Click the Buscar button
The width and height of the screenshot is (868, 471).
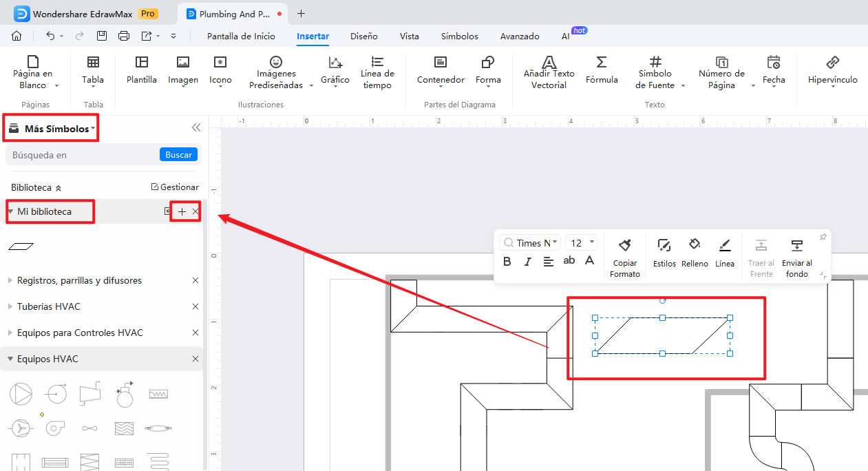click(x=178, y=155)
